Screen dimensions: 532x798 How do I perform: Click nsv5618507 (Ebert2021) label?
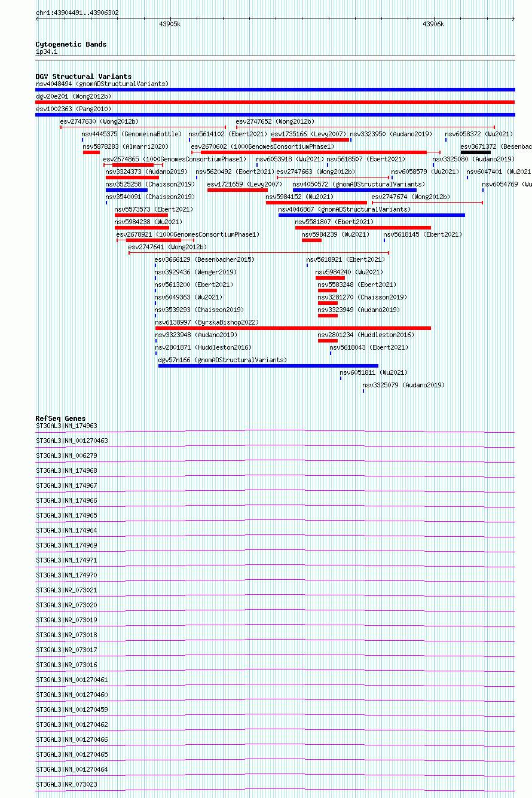tap(366, 159)
